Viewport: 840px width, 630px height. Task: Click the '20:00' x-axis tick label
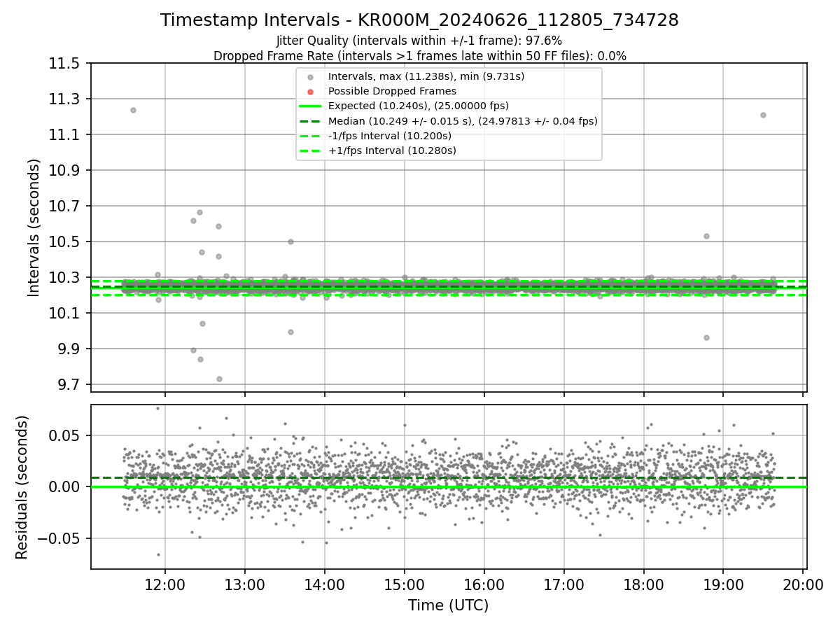tap(803, 584)
